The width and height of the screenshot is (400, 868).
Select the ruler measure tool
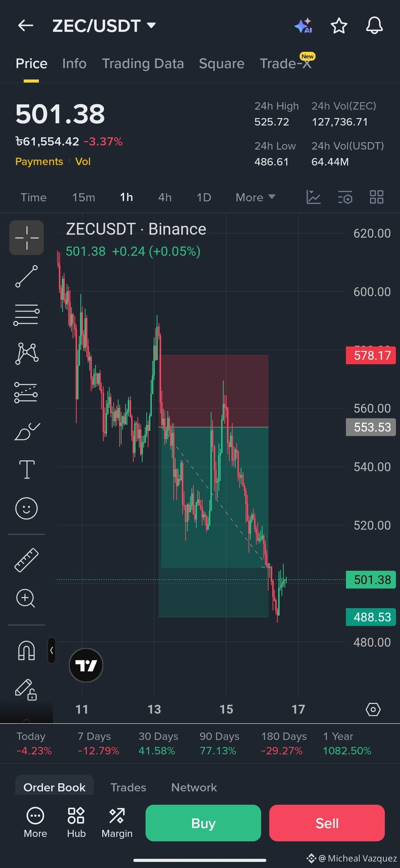tap(26, 560)
